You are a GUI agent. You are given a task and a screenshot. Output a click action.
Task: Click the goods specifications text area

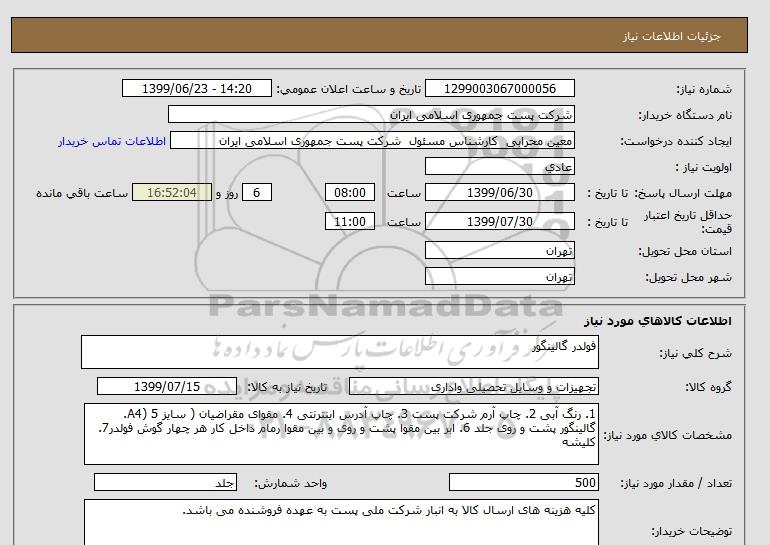click(341, 434)
